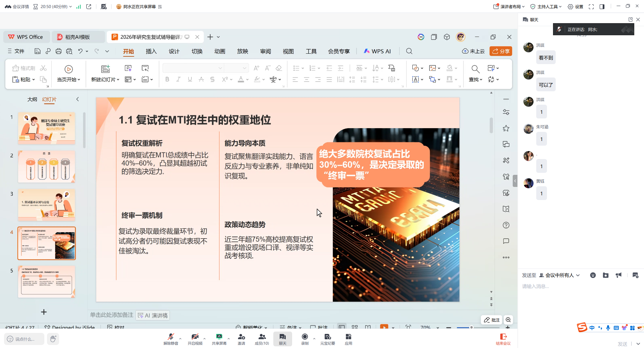Open the 大纲 outline tab
The image size is (644, 348).
(32, 99)
